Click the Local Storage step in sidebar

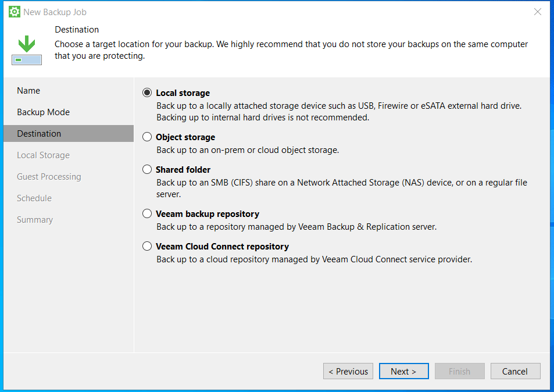click(43, 155)
